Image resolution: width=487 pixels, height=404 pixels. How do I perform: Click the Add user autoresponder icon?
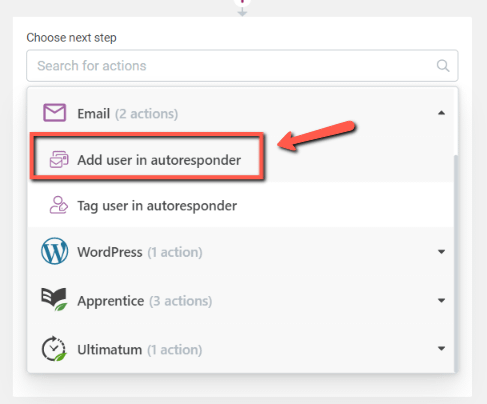click(x=59, y=159)
